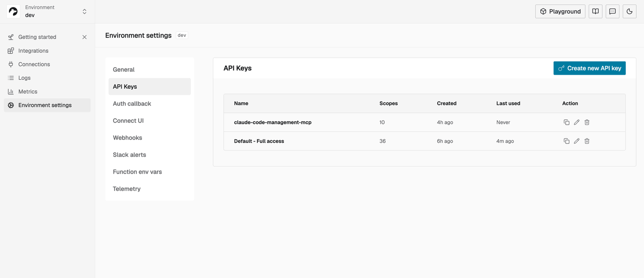The image size is (644, 278).
Task: Copy the claude-code-management-mcp API key
Action: (566, 122)
